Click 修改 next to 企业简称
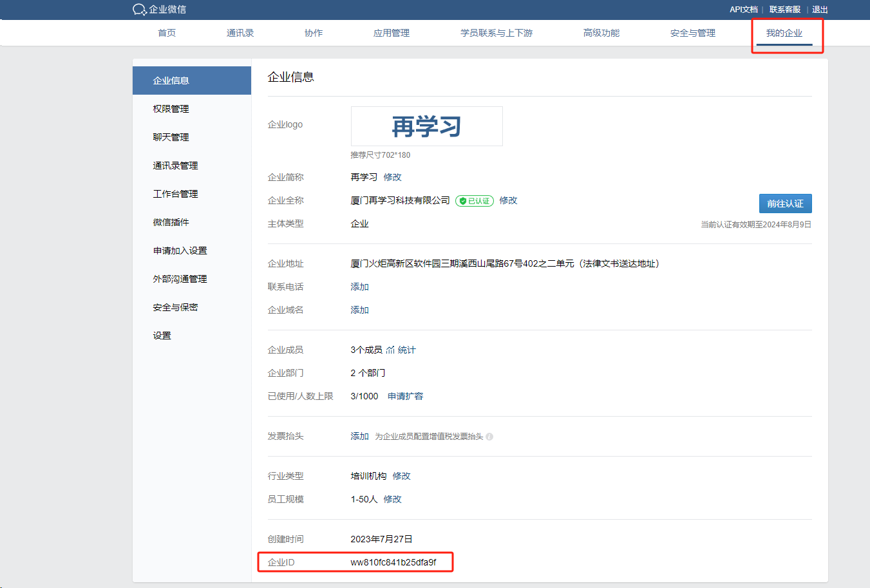 (x=392, y=177)
